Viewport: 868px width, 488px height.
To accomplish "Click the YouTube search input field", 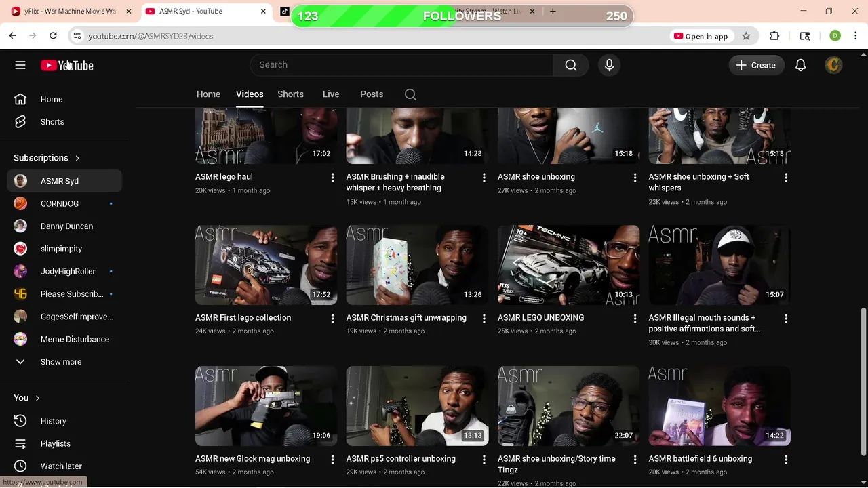I will click(401, 65).
